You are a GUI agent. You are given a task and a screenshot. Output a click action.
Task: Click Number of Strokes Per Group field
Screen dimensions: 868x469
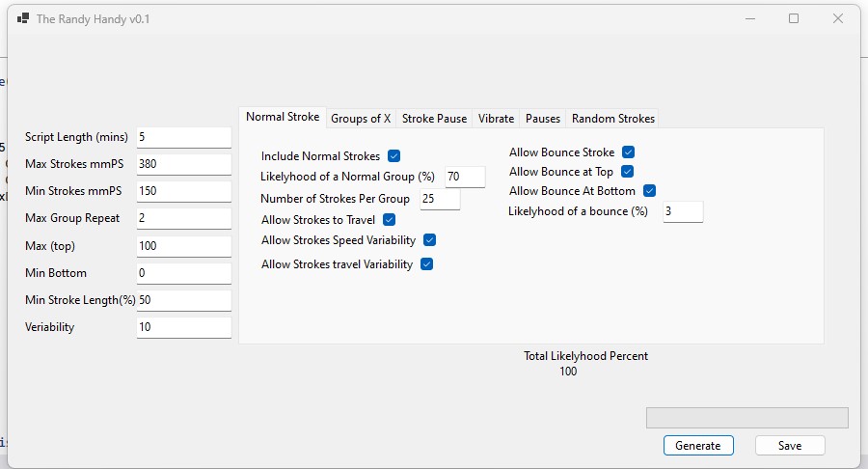click(440, 199)
